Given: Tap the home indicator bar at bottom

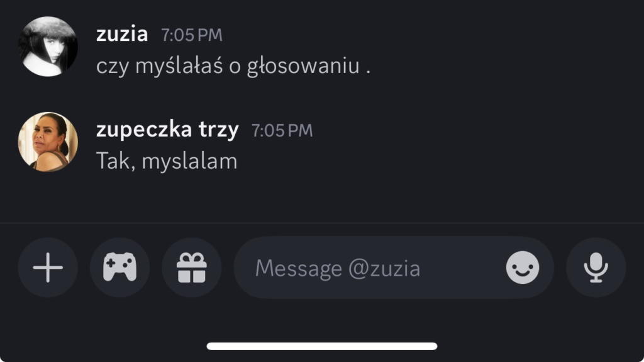Looking at the screenshot, I should pos(322,346).
